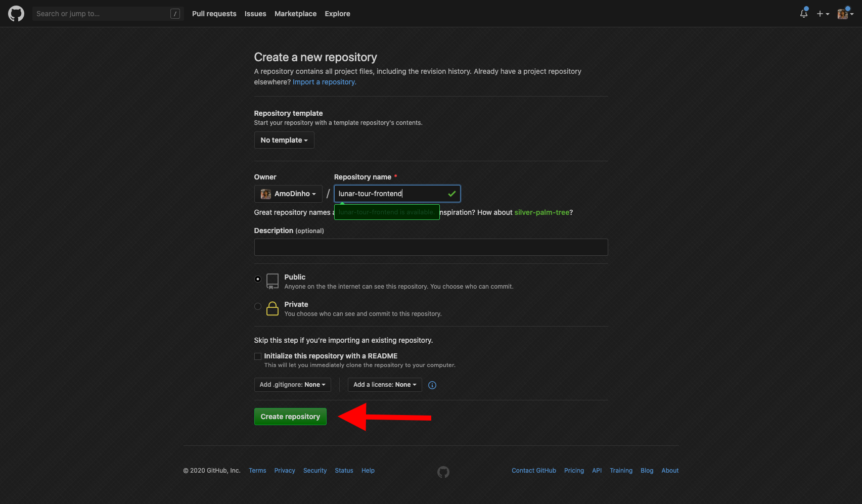Open Contact GitHub footer link

coord(534,471)
